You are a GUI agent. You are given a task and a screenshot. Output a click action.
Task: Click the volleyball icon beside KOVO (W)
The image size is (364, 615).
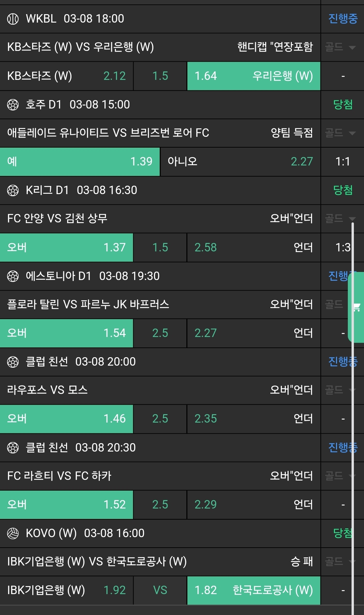point(13,533)
